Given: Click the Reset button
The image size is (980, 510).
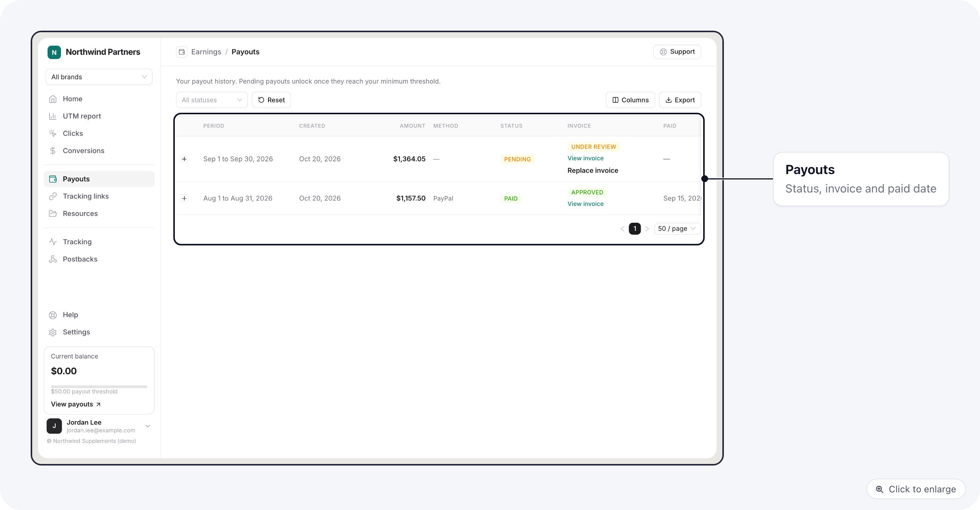Looking at the screenshot, I should tap(271, 100).
